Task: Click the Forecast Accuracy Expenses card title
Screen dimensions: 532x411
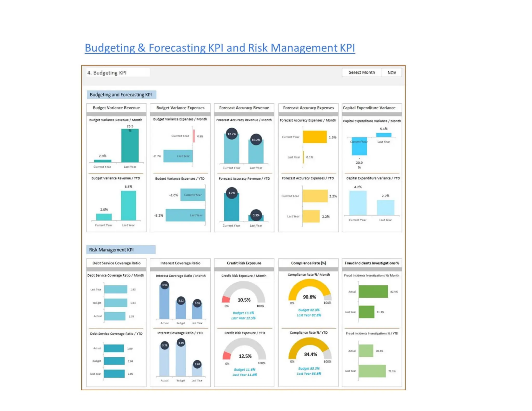Action: point(308,108)
